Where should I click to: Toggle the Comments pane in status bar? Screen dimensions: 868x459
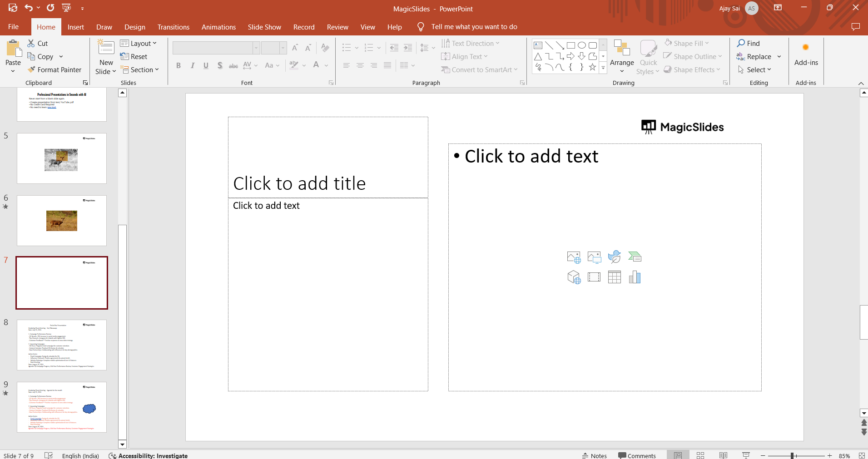click(x=637, y=456)
